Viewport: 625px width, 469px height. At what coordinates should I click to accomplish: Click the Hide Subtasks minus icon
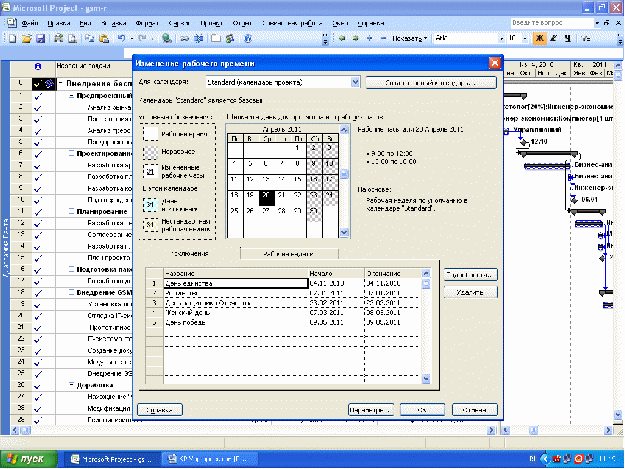[383, 38]
